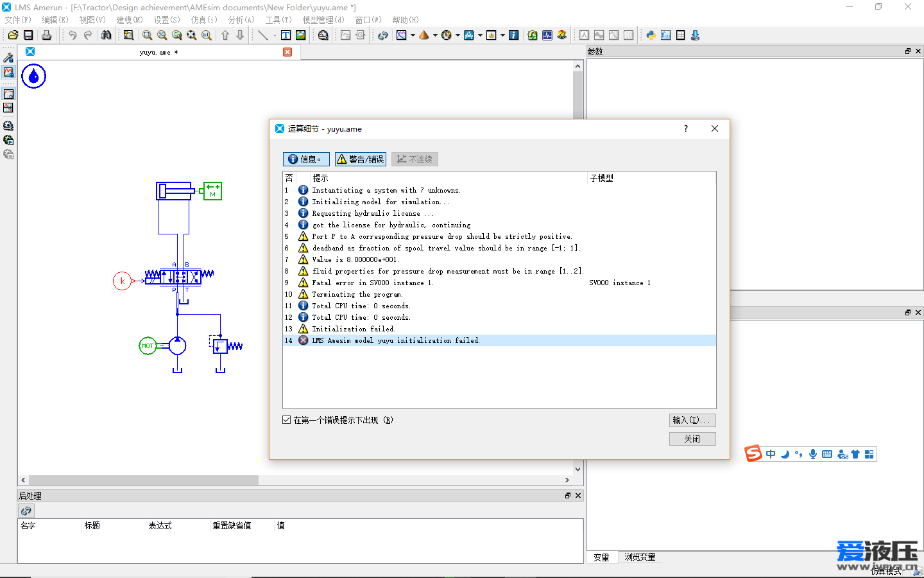The image size is (924, 578).
Task: Click the 输入(I)... button
Action: click(692, 420)
